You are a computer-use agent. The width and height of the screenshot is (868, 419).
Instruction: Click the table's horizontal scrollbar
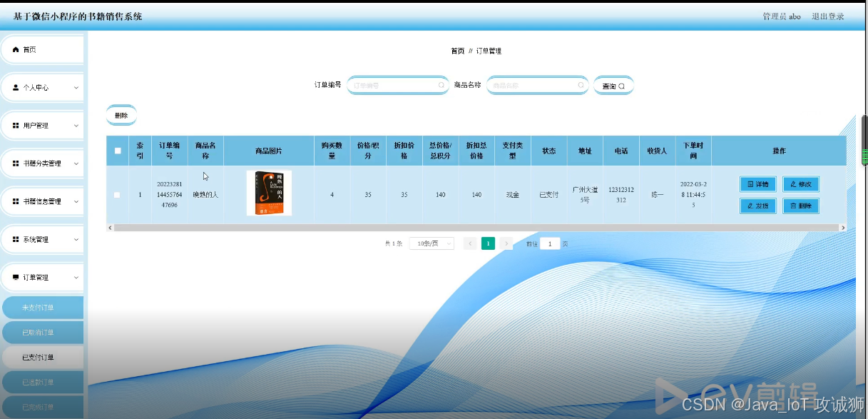pos(476,228)
